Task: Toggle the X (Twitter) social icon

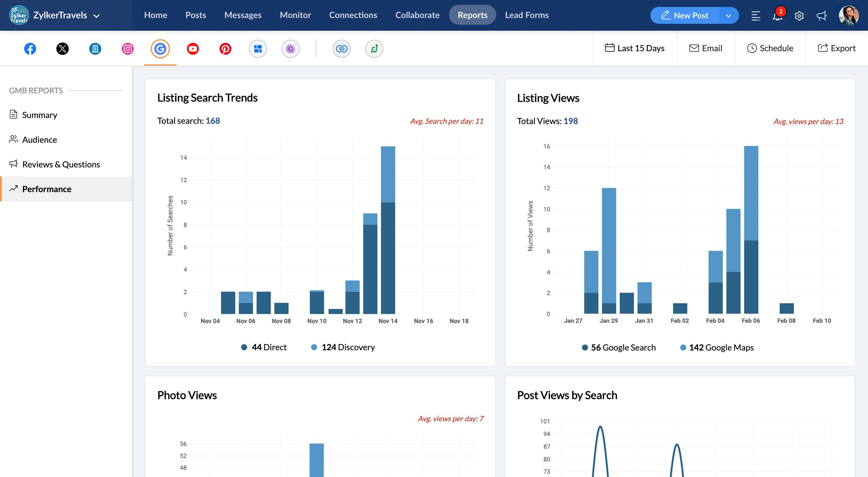Action: (x=62, y=48)
